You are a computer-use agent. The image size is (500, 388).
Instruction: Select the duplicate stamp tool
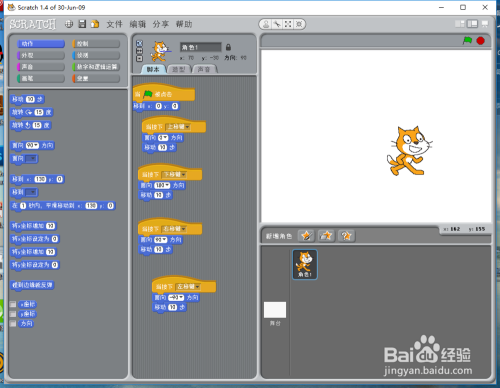pos(266,24)
